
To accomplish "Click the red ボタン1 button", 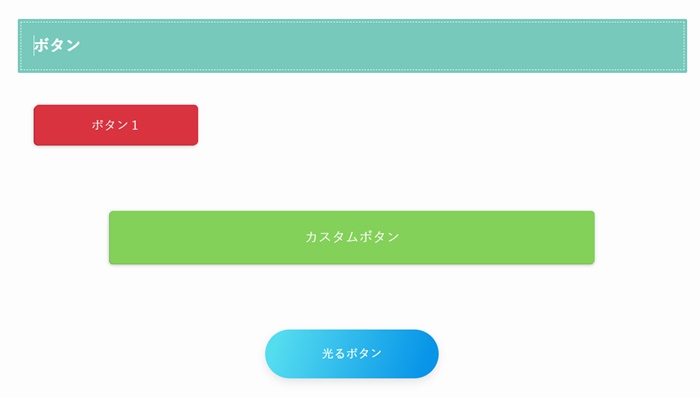I will tap(116, 125).
